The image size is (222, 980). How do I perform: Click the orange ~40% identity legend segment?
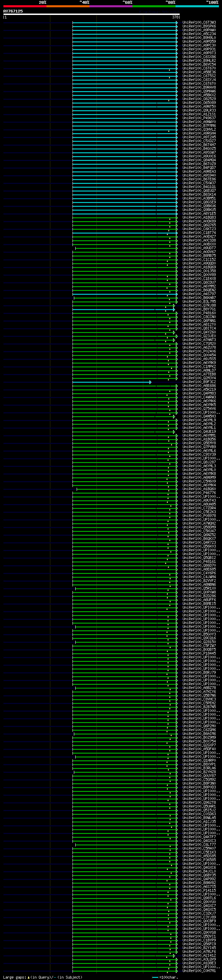pyautogui.click(x=68, y=6)
